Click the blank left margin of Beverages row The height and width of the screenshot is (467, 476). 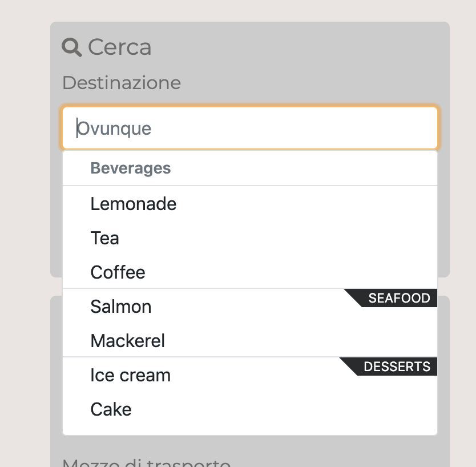pos(76,168)
